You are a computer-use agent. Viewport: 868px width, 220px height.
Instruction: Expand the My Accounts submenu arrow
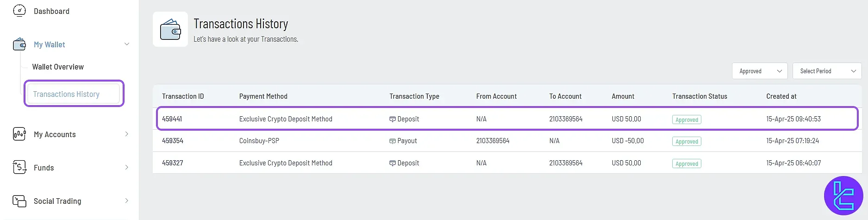coord(127,134)
